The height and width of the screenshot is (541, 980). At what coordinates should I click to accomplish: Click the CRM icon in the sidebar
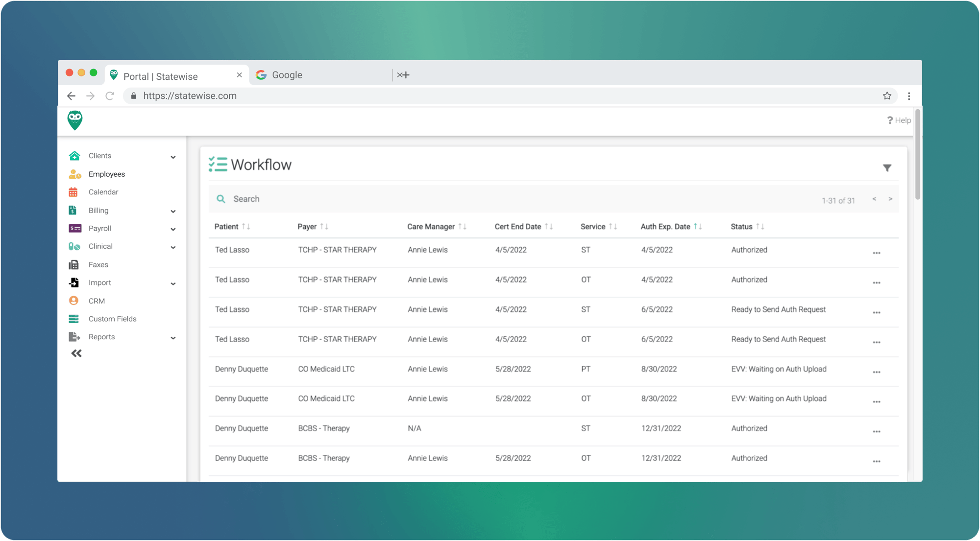74,300
